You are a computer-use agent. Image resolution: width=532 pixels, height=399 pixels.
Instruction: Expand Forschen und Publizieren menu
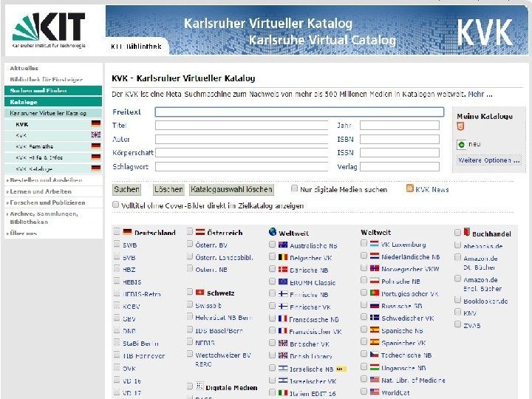pyautogui.click(x=47, y=202)
